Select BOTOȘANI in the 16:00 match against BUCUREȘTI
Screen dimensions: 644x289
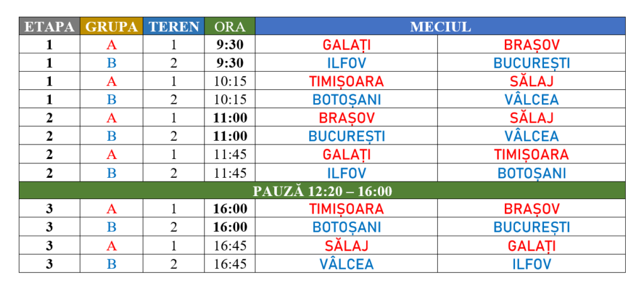347,227
